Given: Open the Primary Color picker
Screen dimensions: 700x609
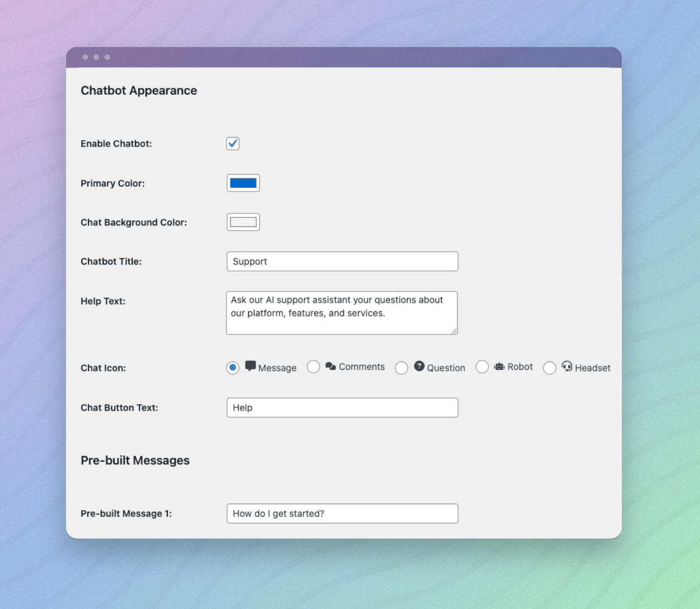Looking at the screenshot, I should [243, 183].
